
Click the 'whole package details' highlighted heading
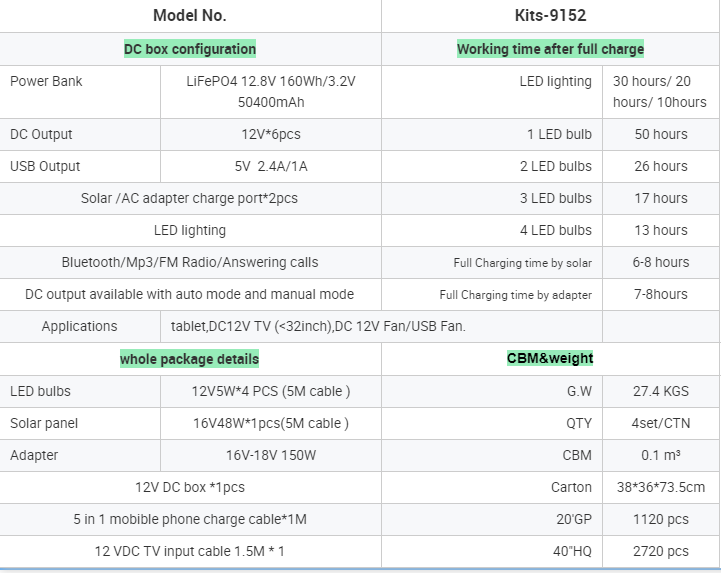point(190,359)
